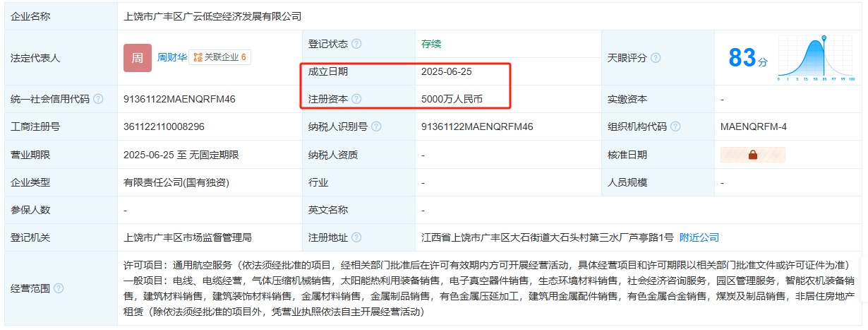Click the score distribution chart
The image size is (868, 330).
pos(817,59)
